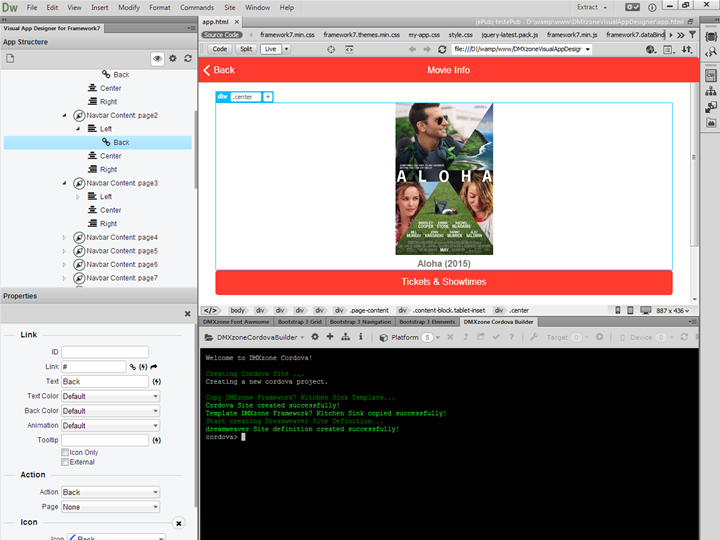Enable the Icon Only checkbox

[65, 452]
